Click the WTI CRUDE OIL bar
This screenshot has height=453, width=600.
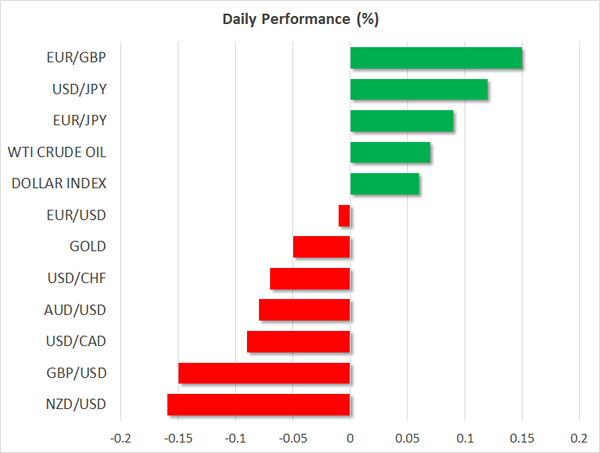(390, 153)
